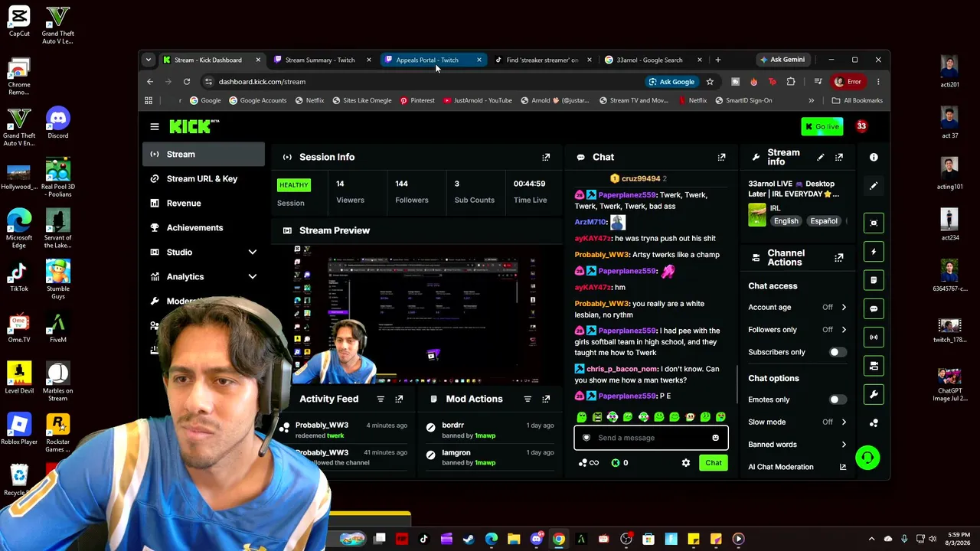
Task: Open Achievements in the sidebar
Action: 204,227
